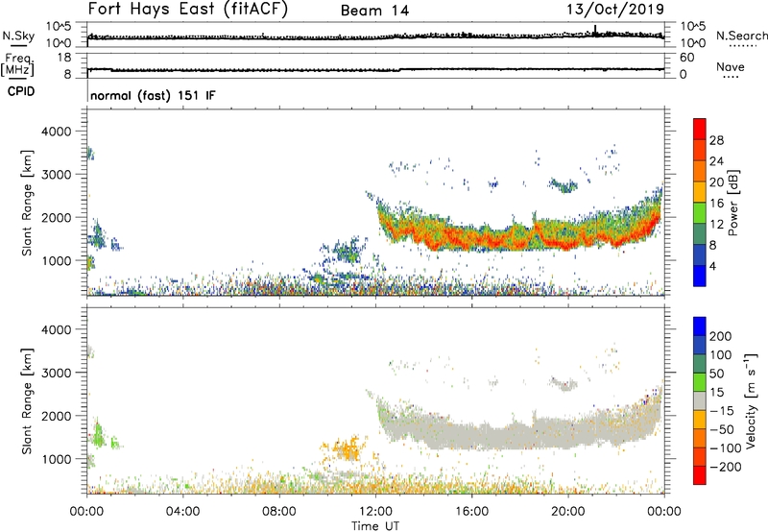Click the 'Fort Hays East (fitACF)' title
768x532 pixels.
tap(187, 9)
